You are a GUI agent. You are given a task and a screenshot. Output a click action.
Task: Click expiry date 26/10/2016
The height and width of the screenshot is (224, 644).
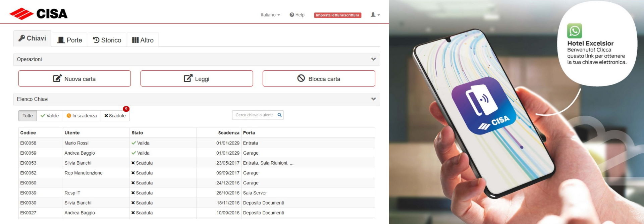pyautogui.click(x=228, y=193)
